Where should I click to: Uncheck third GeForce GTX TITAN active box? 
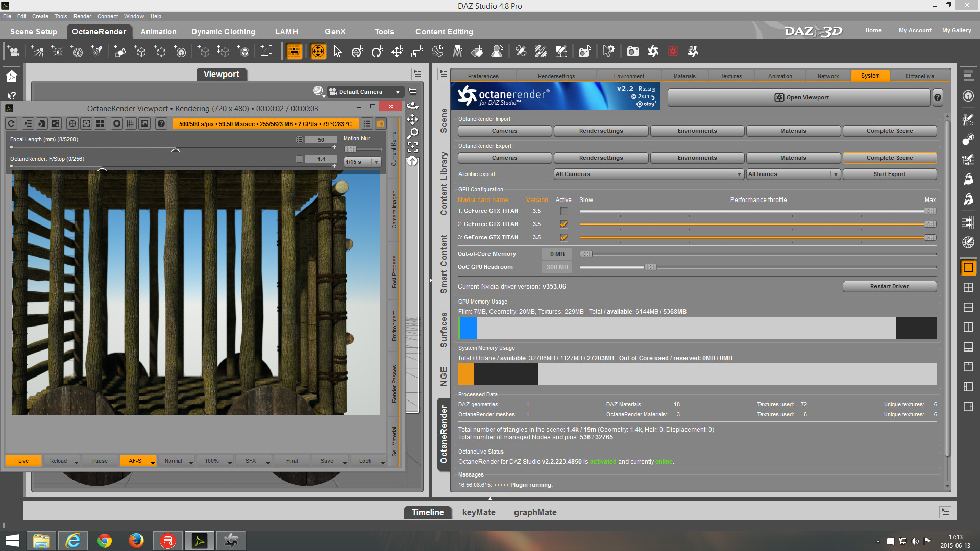click(563, 238)
